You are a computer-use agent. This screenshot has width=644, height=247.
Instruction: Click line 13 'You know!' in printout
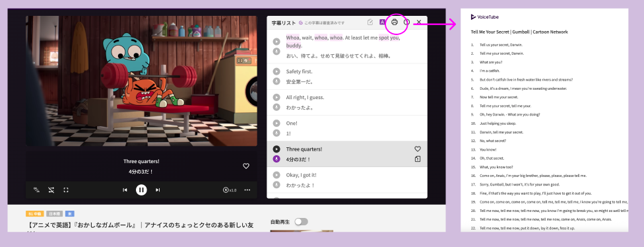pyautogui.click(x=488, y=150)
